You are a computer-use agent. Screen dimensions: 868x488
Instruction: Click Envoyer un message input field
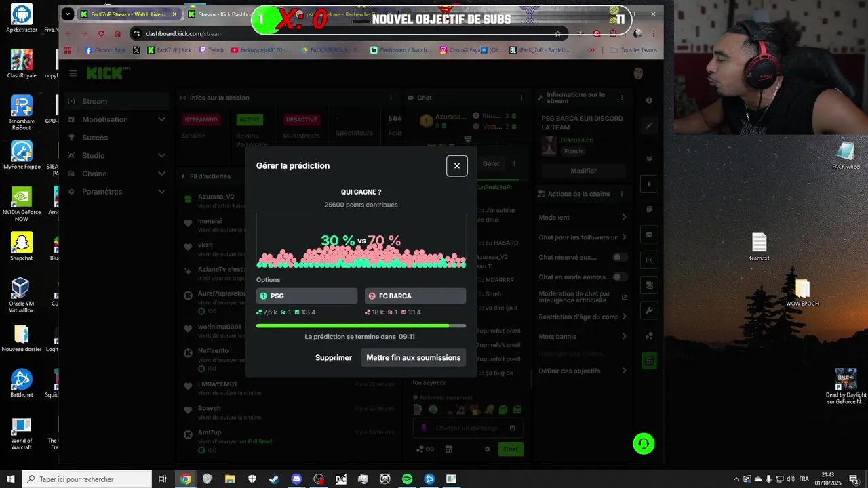(468, 428)
